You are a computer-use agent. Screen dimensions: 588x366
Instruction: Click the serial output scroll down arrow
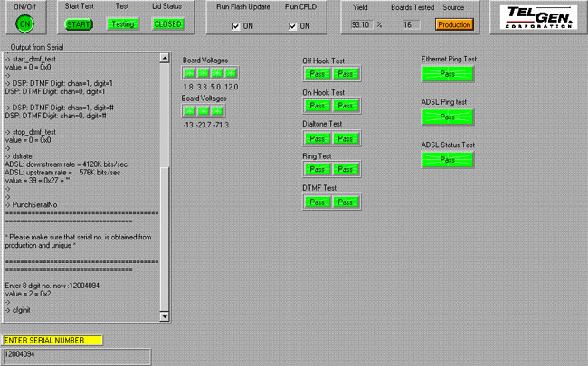pyautogui.click(x=165, y=316)
